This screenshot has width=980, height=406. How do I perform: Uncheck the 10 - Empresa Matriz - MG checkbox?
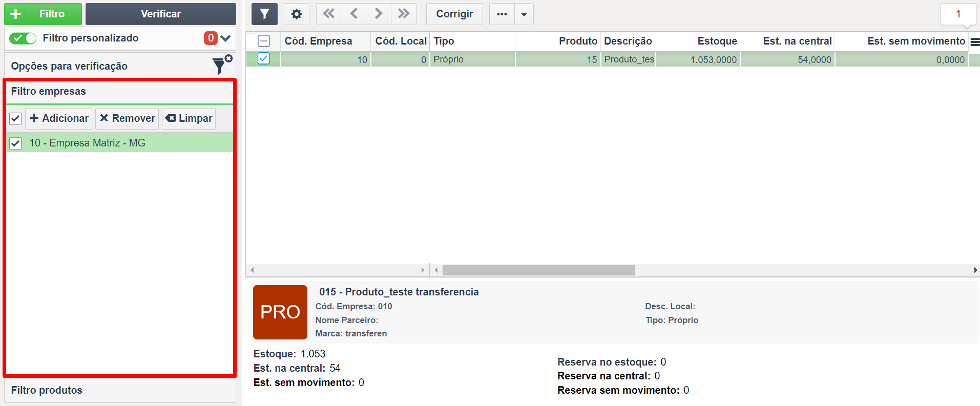coord(15,143)
